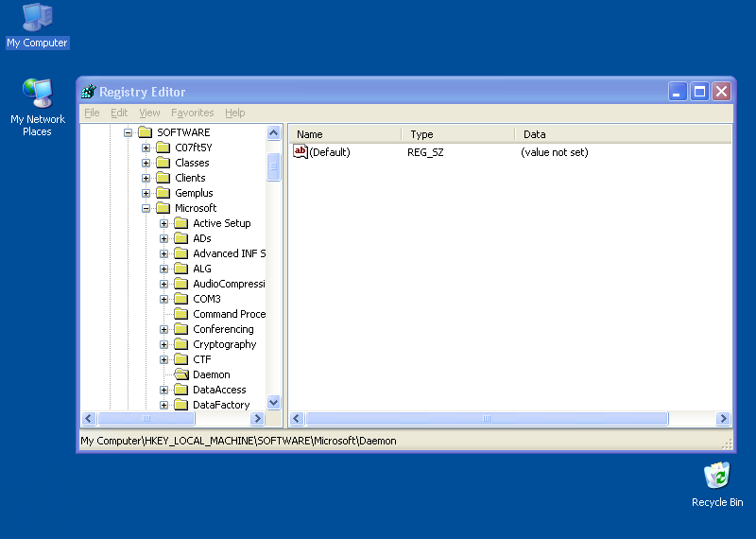Expand the Classes key
This screenshot has width=756, height=539.
[x=146, y=163]
